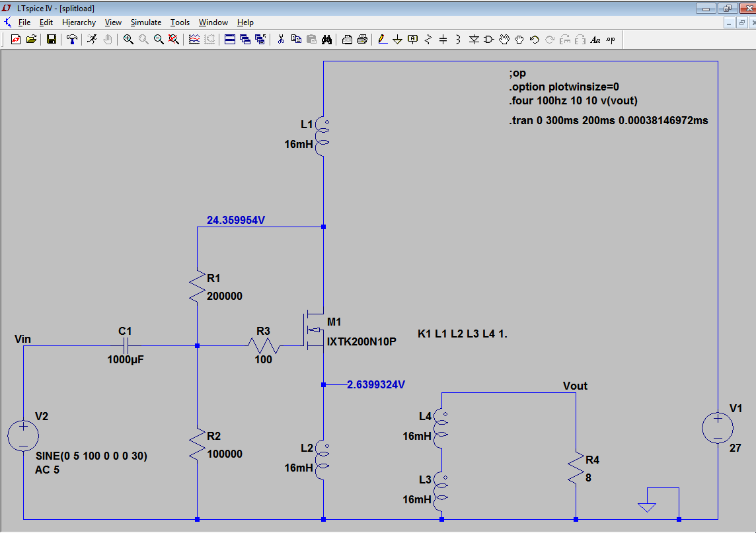Screen dimensions: 756x533
Task: Click the ground symbol near V1
Action: (646, 507)
